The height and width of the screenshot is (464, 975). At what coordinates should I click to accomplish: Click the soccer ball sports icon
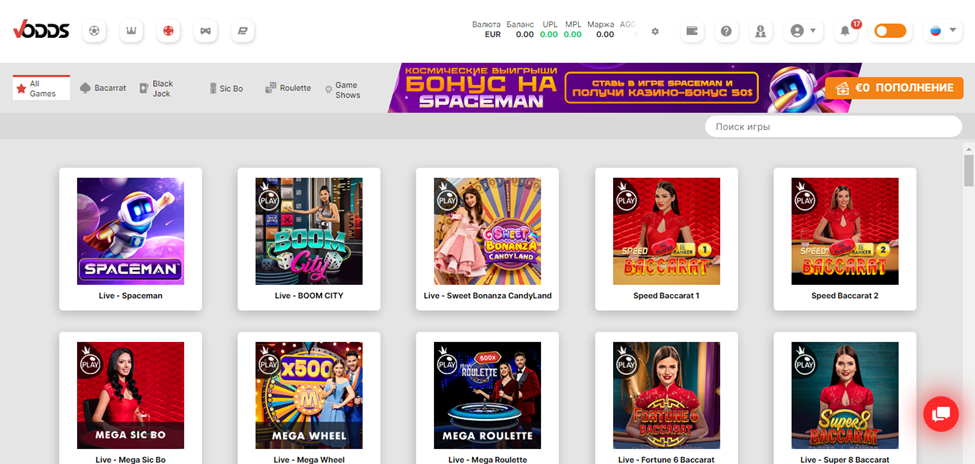click(x=95, y=31)
